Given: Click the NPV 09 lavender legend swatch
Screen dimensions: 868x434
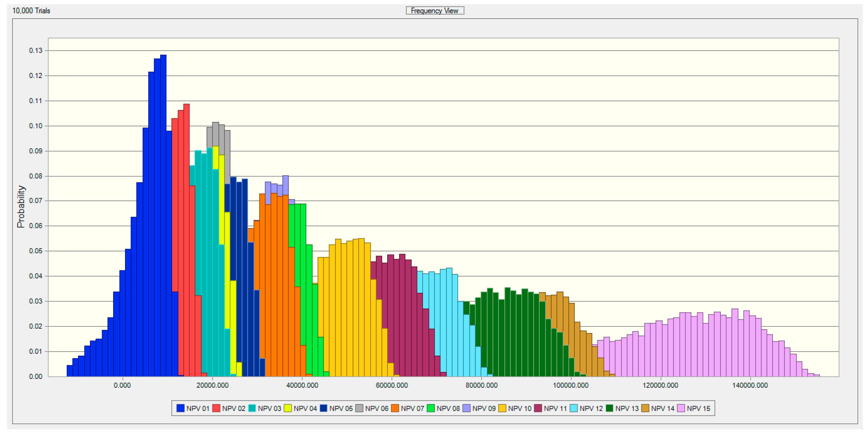Looking at the screenshot, I should [466, 408].
